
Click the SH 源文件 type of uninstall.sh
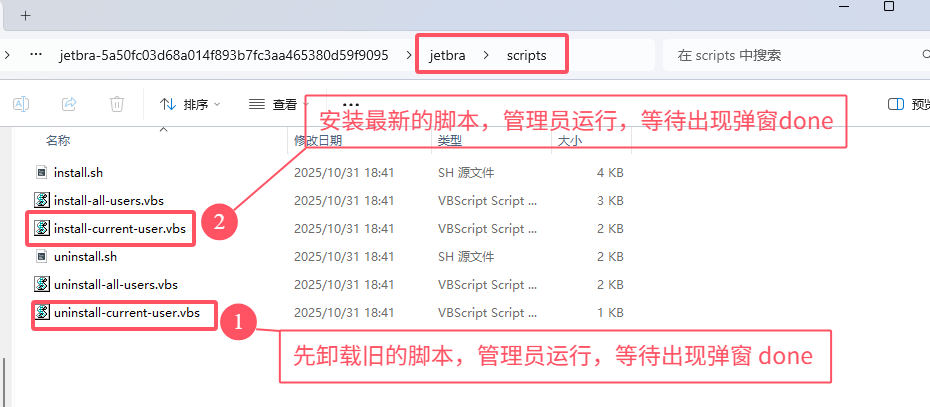[466, 257]
